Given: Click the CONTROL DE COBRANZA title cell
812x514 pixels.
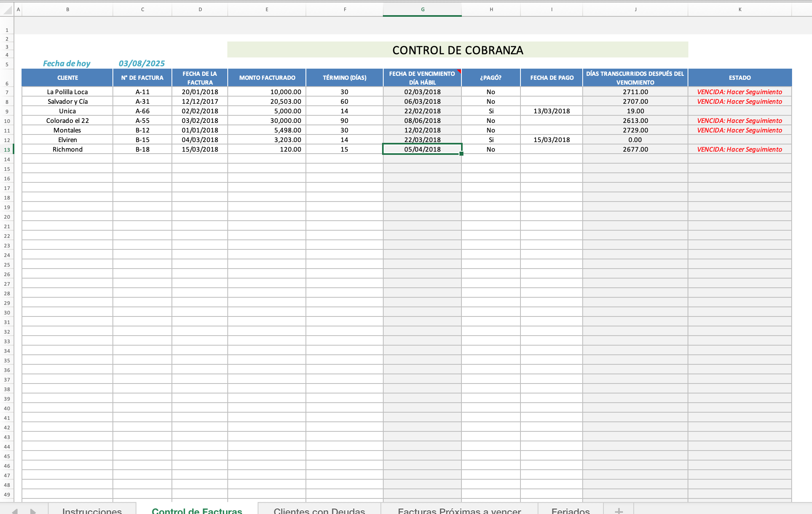Looking at the screenshot, I should [x=457, y=50].
